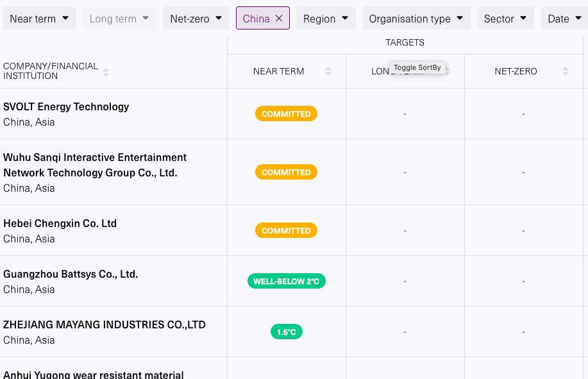The width and height of the screenshot is (588, 379).
Task: Click 1.5°C badge for Zhejiang Mayang
Action: (x=287, y=332)
